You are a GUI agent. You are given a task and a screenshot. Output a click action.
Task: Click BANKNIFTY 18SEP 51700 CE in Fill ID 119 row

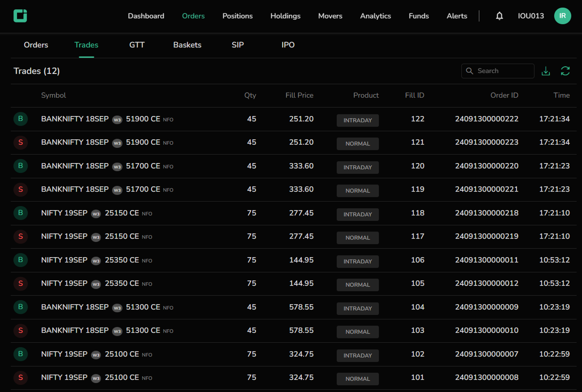101,189
